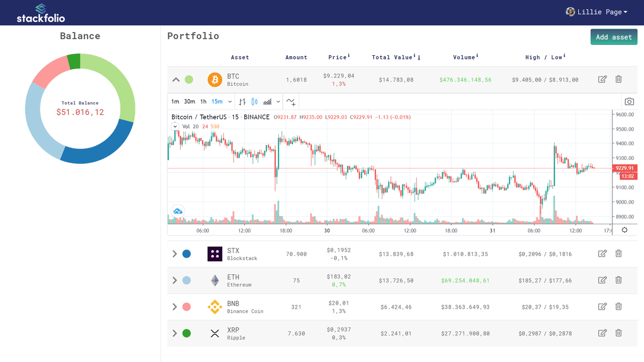Viewport: 644px width, 362px height.
Task: Select the 1h chart interval
Action: tap(203, 102)
